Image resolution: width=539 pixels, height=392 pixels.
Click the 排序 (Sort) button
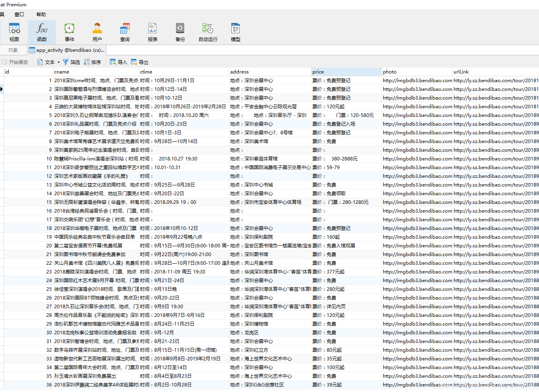click(x=92, y=62)
